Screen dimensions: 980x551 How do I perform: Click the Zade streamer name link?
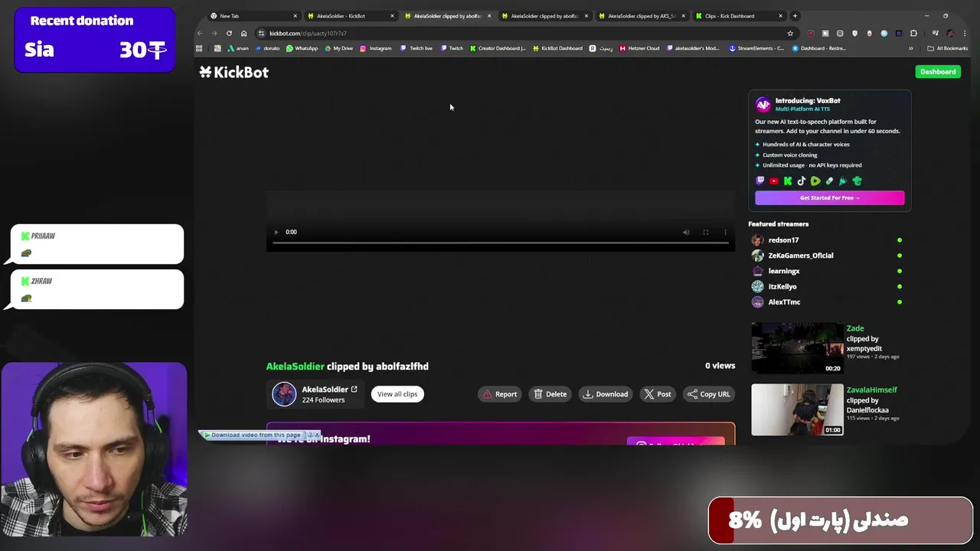(855, 328)
